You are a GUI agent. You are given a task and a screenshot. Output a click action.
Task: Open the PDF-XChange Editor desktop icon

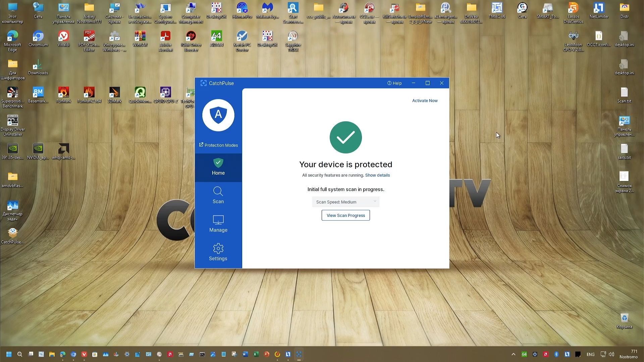(x=89, y=41)
